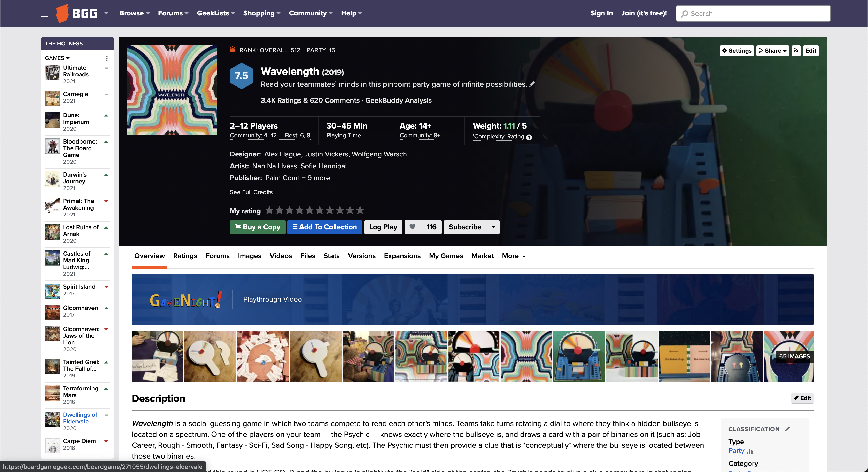Open the Share dropdown
The height and width of the screenshot is (472, 868).
pos(772,51)
